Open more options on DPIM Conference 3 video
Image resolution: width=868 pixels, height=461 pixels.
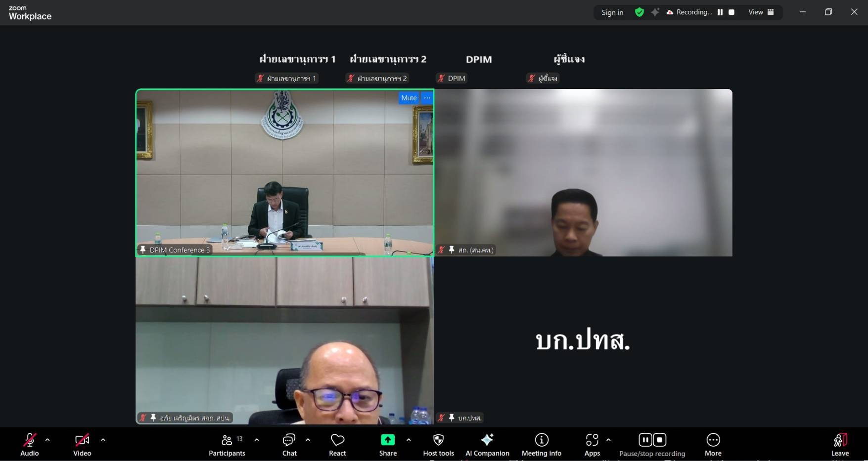coord(427,98)
